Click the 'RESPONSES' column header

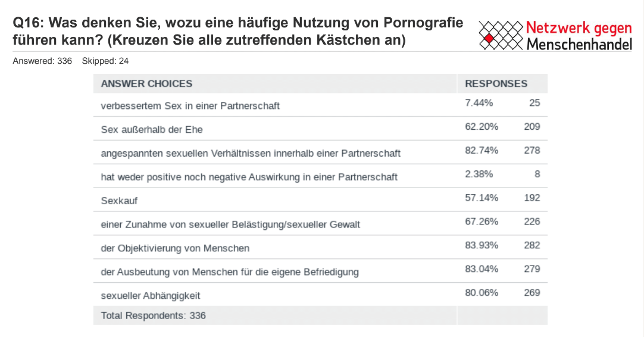coord(496,84)
